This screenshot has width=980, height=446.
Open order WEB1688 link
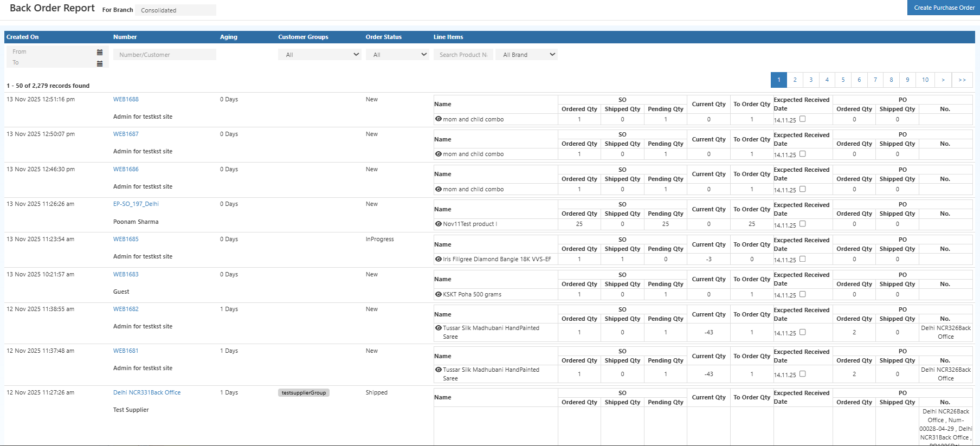[126, 99]
